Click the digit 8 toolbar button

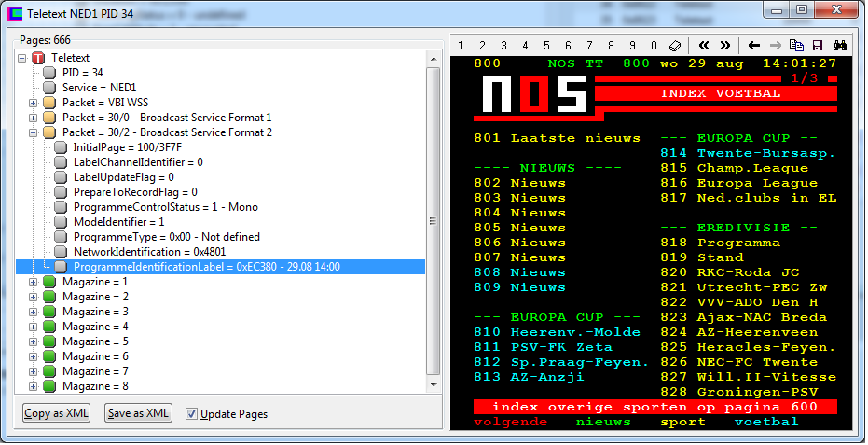[x=611, y=46]
